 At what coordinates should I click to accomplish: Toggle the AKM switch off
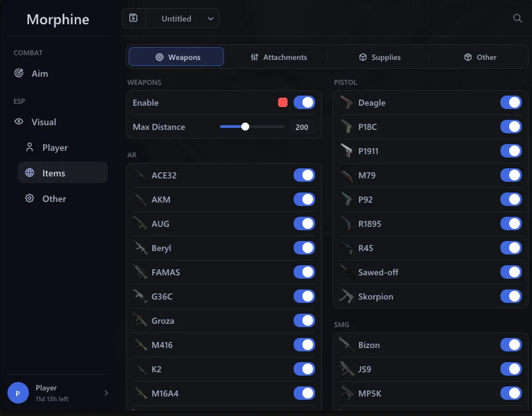click(304, 199)
